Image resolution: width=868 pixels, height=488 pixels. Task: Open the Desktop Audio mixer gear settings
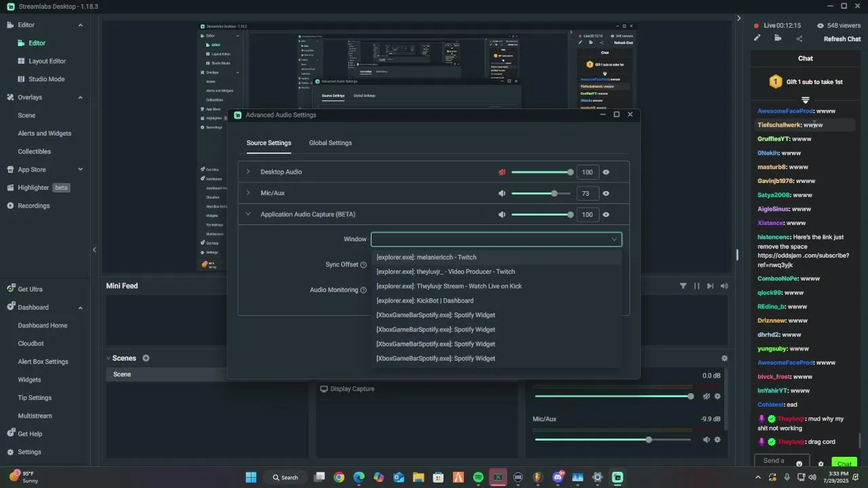(717, 396)
